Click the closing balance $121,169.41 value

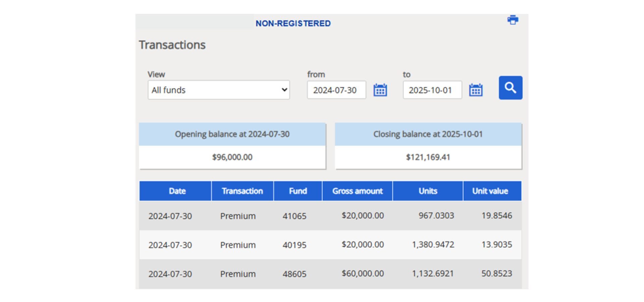point(428,157)
